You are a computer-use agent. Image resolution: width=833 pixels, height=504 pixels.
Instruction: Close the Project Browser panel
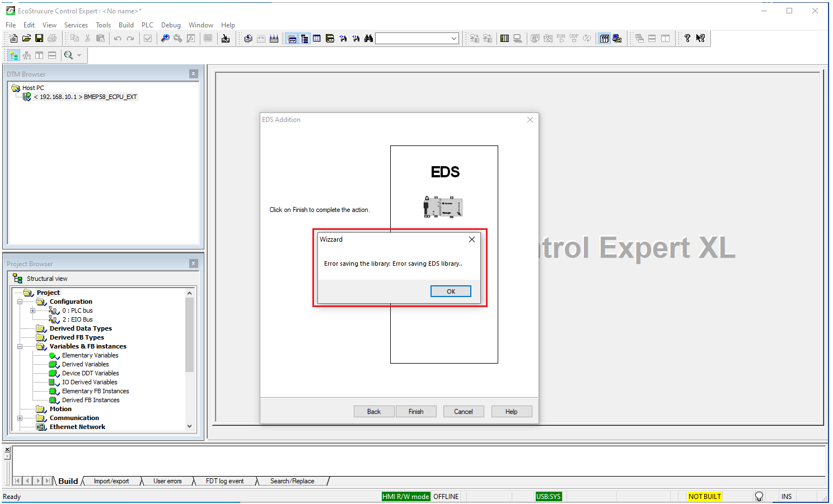tap(193, 263)
